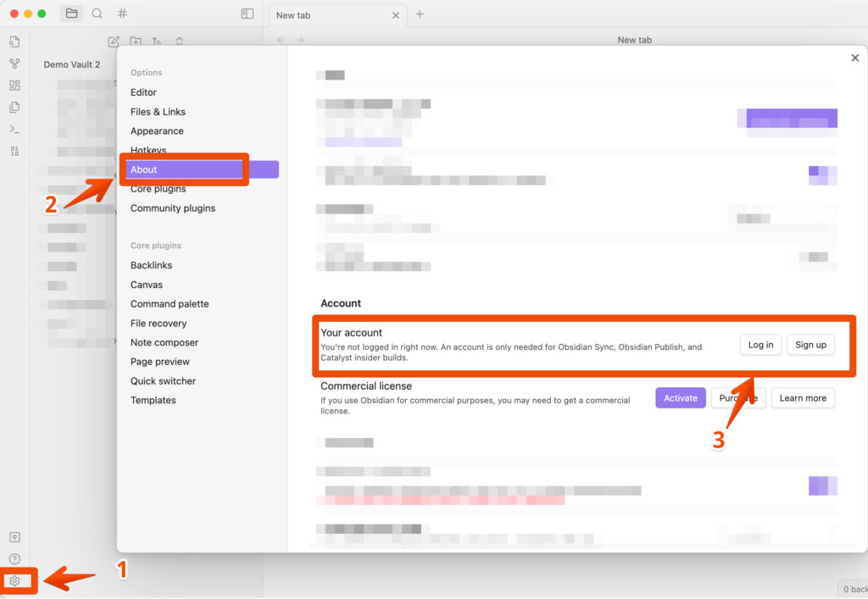Image resolution: width=868 pixels, height=599 pixels.
Task: Select the About settings section
Action: click(x=202, y=169)
